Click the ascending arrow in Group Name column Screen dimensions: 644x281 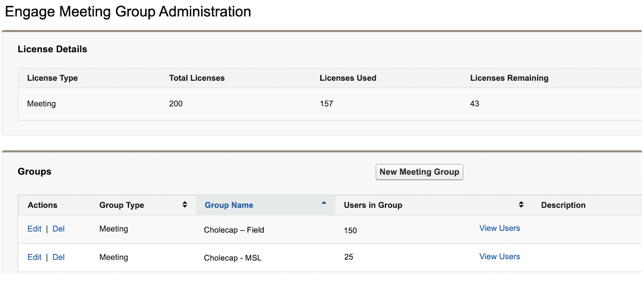point(324,203)
